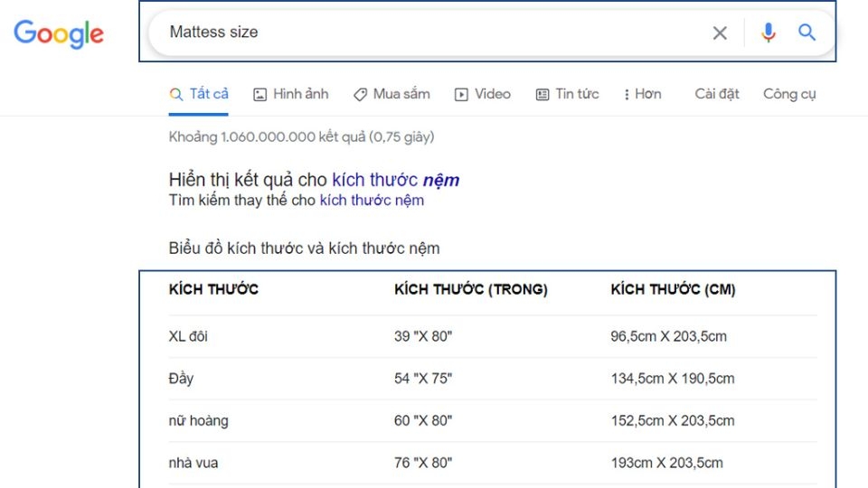868x488 pixels.
Task: Click the Hình ảnh image icon
Action: point(259,95)
